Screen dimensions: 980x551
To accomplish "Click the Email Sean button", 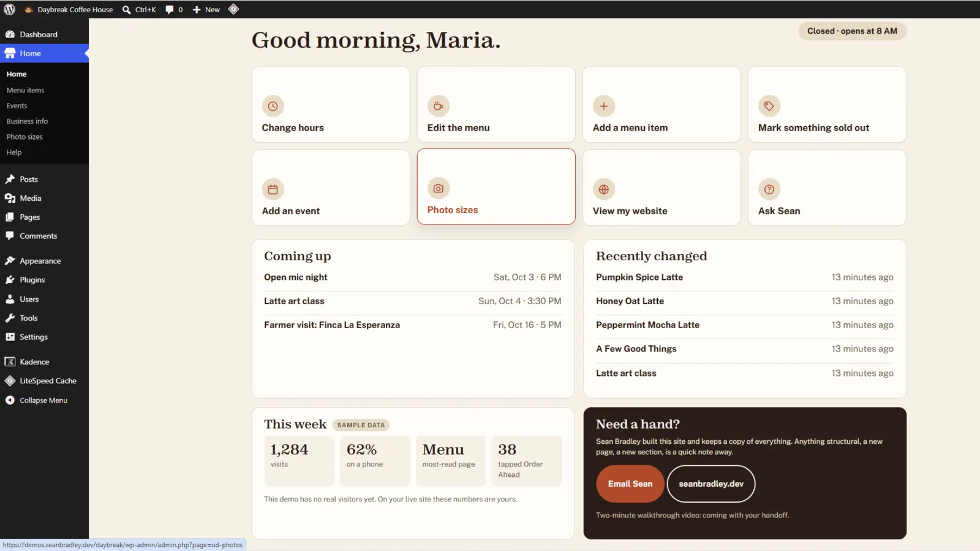I will pyautogui.click(x=630, y=484).
